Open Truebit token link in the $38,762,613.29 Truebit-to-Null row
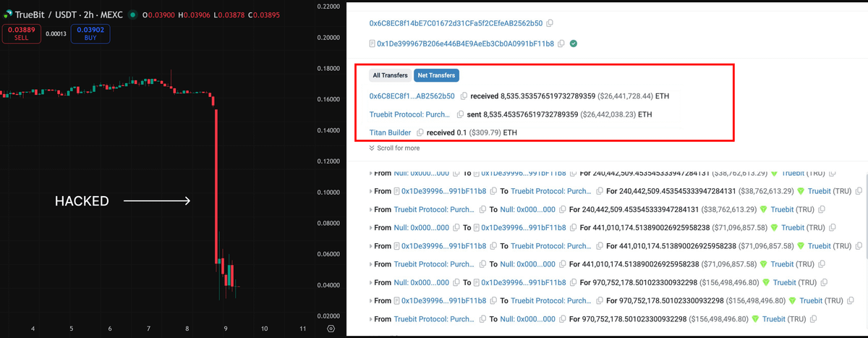The image size is (868, 338). pos(783,209)
